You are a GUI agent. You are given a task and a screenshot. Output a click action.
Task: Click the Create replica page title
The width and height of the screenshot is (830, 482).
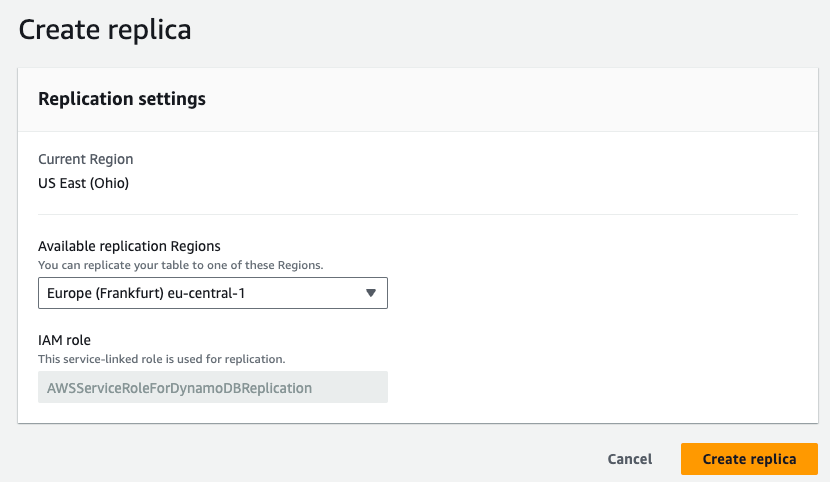point(105,30)
